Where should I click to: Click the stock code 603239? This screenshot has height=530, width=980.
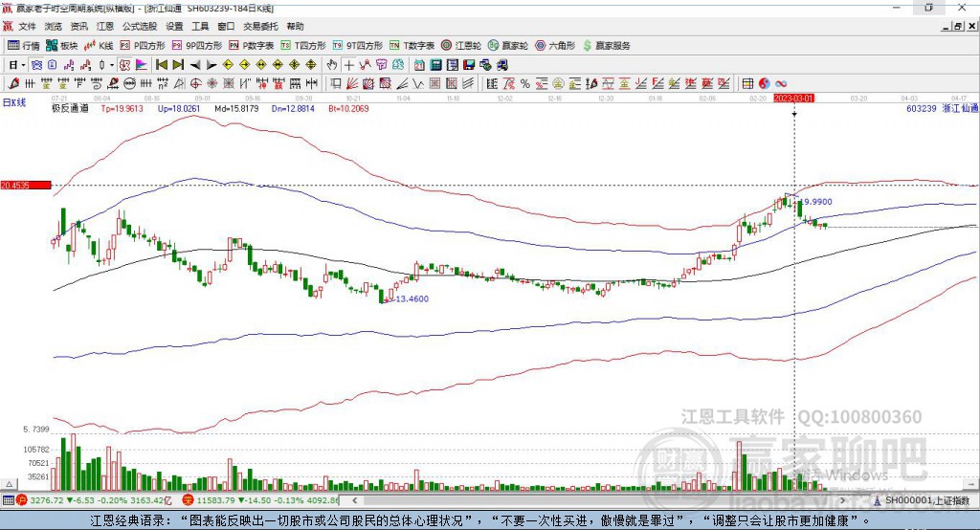pyautogui.click(x=922, y=108)
